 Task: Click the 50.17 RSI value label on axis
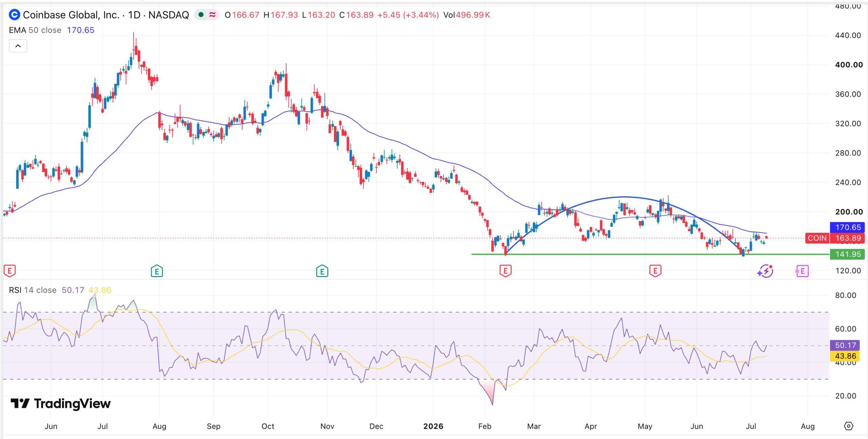(845, 345)
